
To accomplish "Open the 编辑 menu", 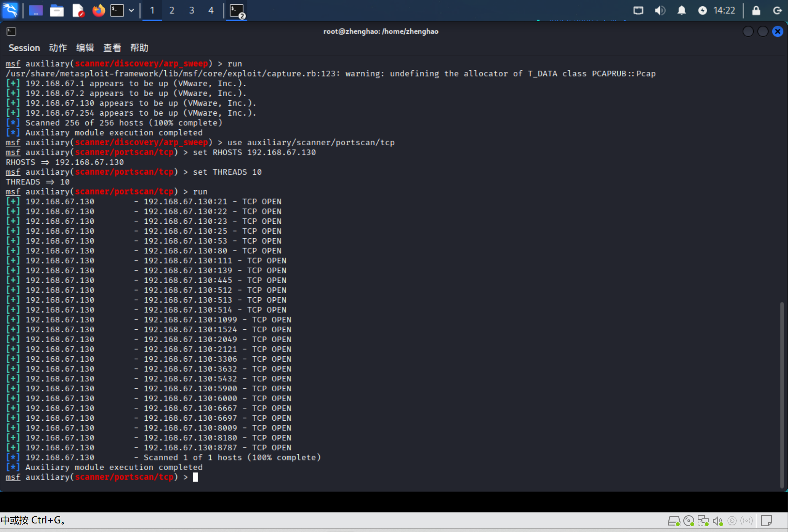I will (x=85, y=48).
